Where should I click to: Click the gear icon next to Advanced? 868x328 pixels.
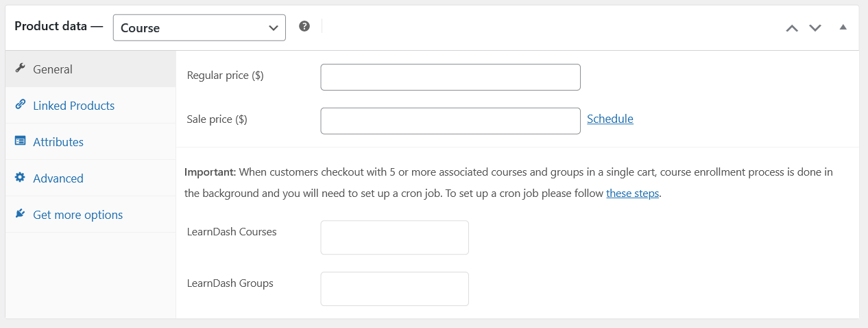(x=20, y=178)
